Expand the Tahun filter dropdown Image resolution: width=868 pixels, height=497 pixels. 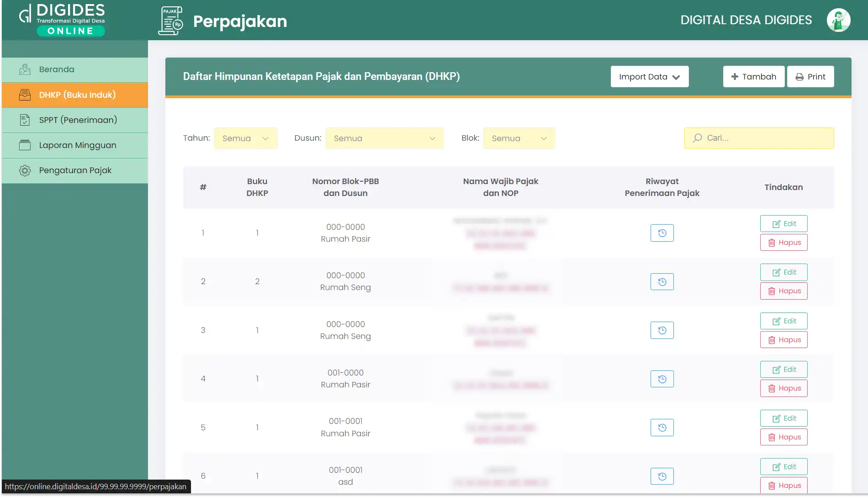[x=245, y=138]
